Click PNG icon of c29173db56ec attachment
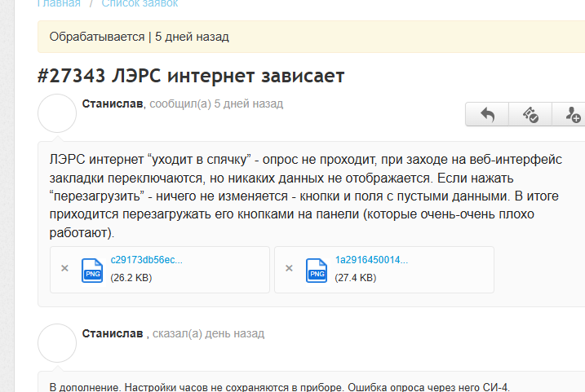This screenshot has height=392, width=585. point(92,269)
